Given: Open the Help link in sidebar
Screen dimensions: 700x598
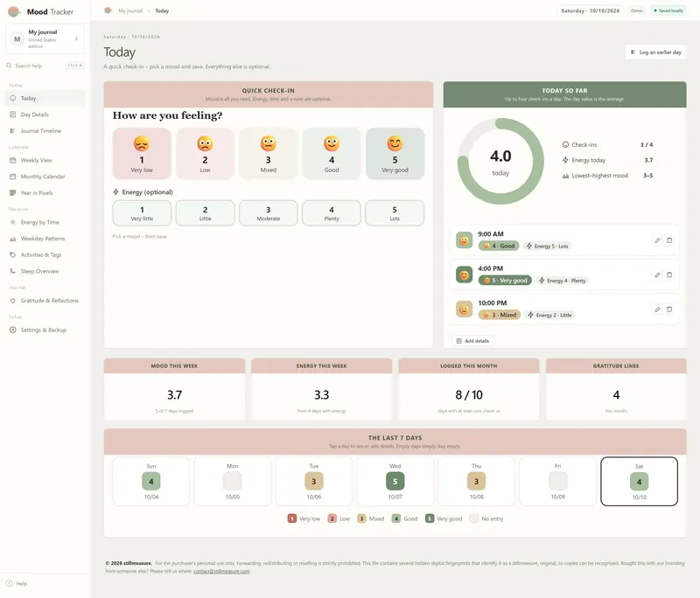Looking at the screenshot, I should 17,583.
